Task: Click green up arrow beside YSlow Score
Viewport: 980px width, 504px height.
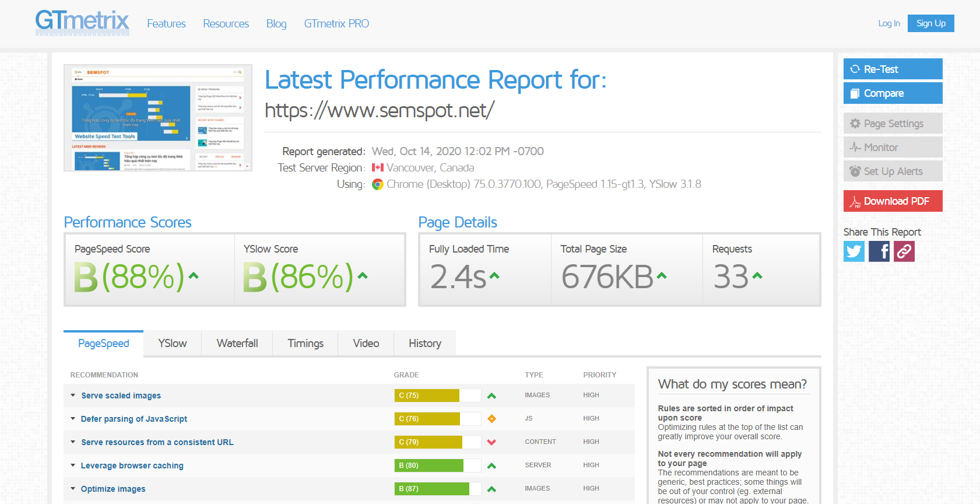Action: point(363,276)
